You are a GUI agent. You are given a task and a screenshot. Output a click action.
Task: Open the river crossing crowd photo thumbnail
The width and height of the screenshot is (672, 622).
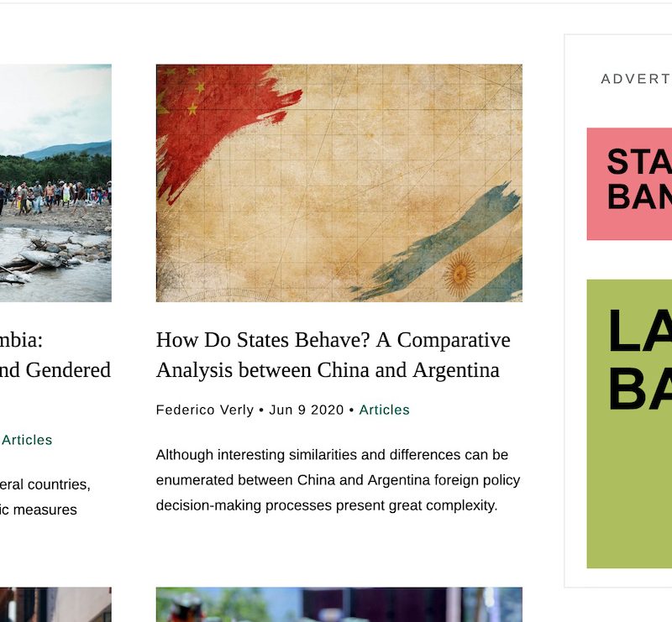pos(55,183)
